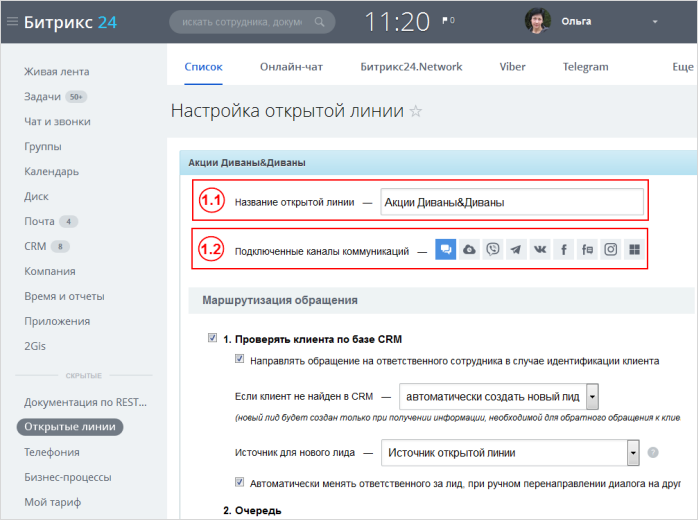The height and width of the screenshot is (520, 698).
Task: Select the Telegram channel icon
Action: coord(516,249)
